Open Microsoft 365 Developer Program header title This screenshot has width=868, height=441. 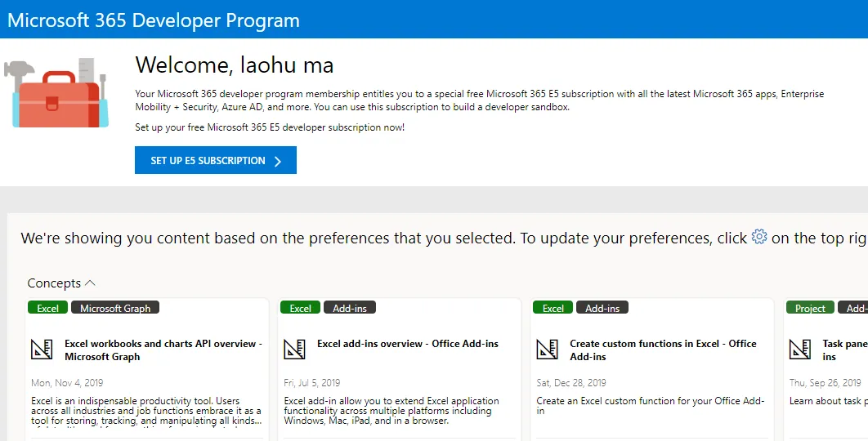coord(154,20)
